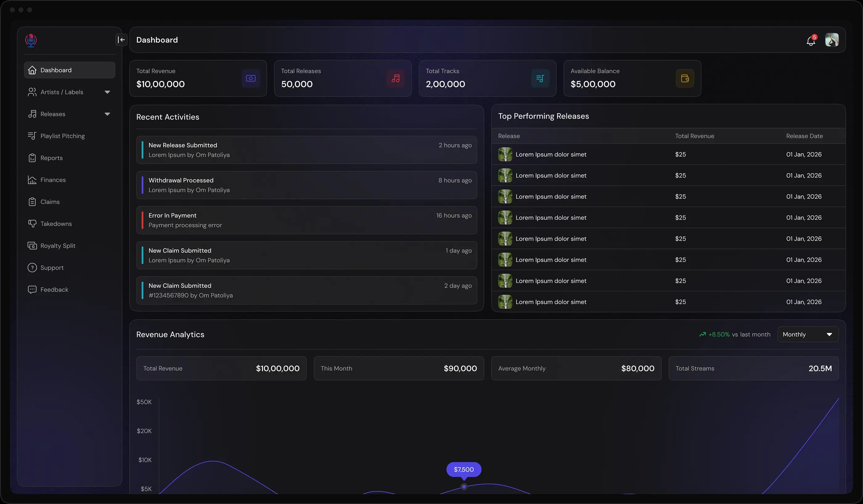Click the Royalty Split icon
The height and width of the screenshot is (504, 863).
32,246
